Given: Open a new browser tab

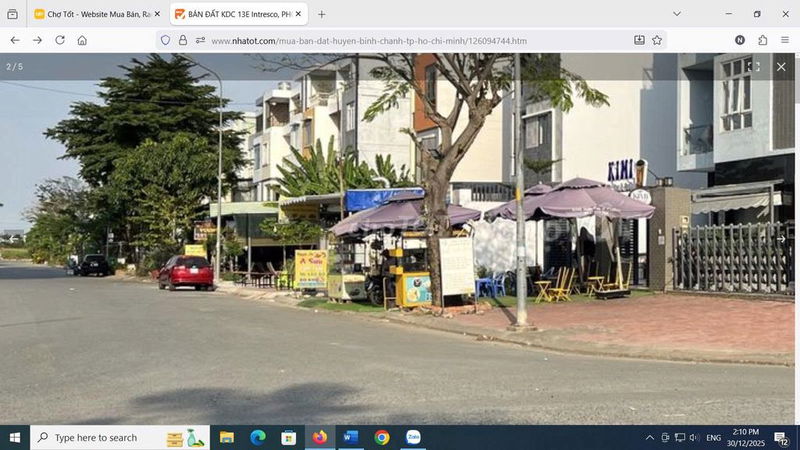Looking at the screenshot, I should click(321, 14).
